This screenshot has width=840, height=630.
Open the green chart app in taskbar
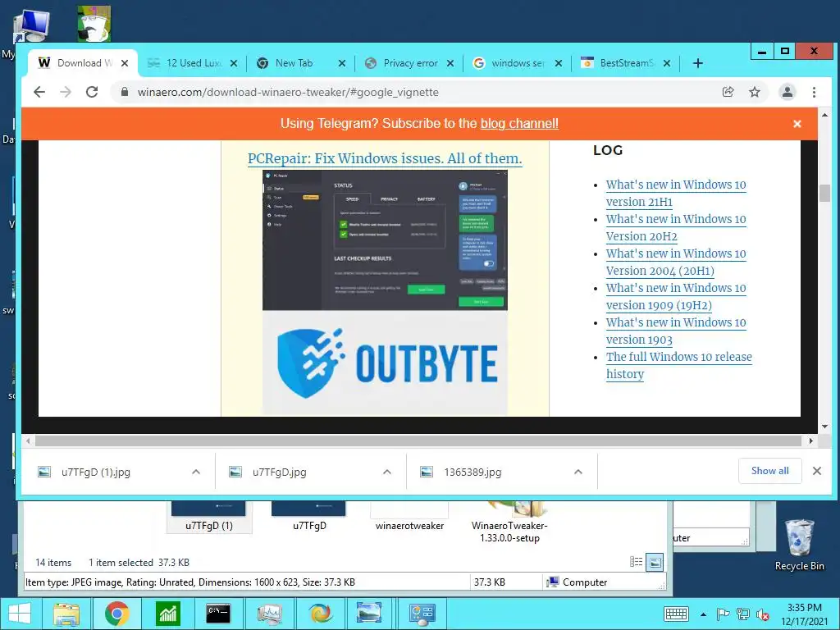click(167, 614)
